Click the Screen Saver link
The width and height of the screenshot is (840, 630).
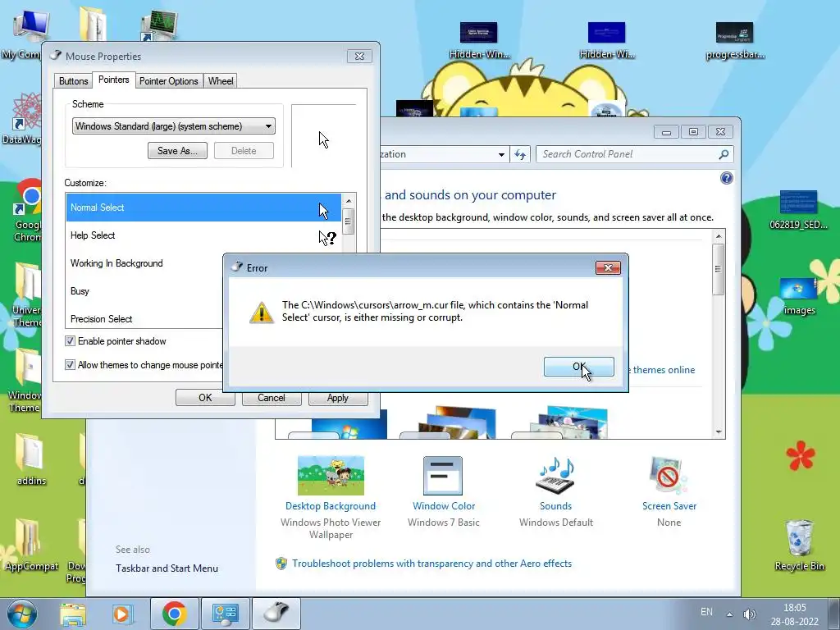669,505
